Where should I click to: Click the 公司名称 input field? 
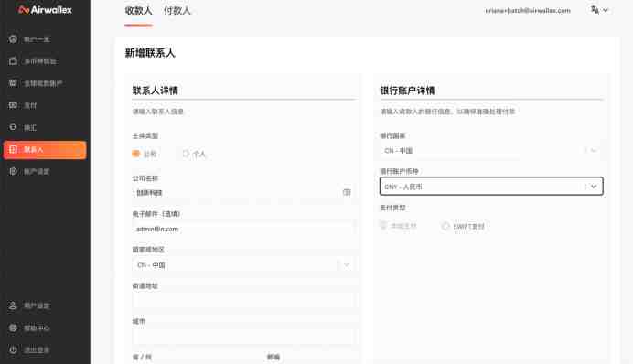[x=244, y=192]
